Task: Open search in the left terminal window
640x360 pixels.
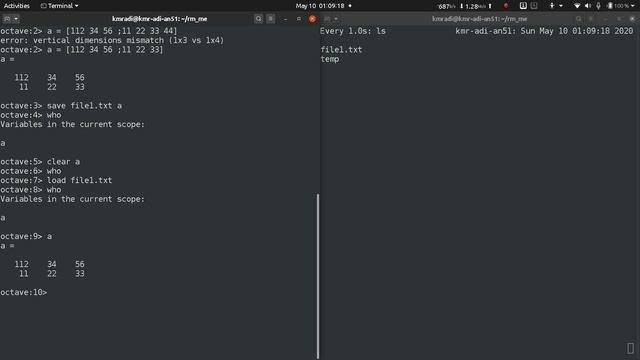Action: pyautogui.click(x=258, y=19)
